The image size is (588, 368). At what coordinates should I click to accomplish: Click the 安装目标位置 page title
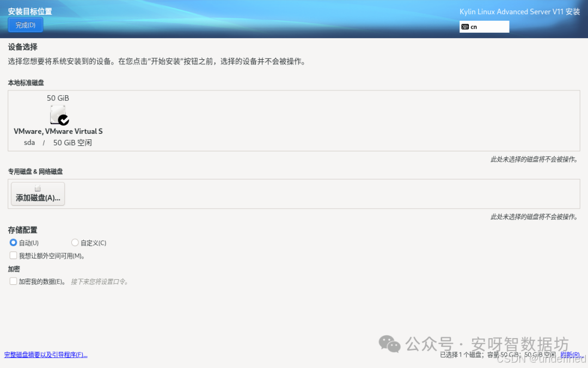30,11
